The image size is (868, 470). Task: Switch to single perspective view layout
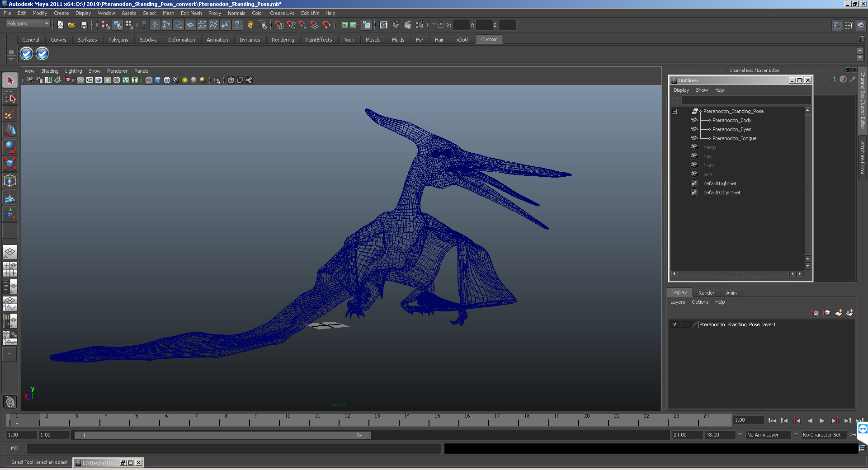10,252
